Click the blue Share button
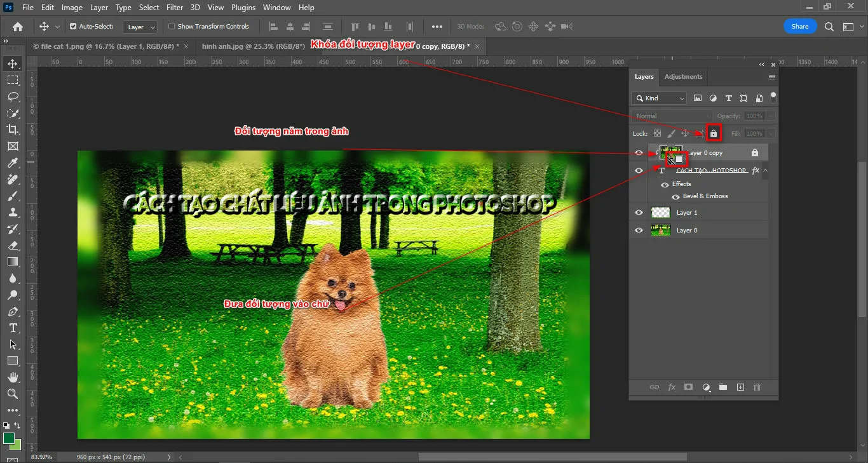The width and height of the screenshot is (868, 463). pyautogui.click(x=799, y=26)
